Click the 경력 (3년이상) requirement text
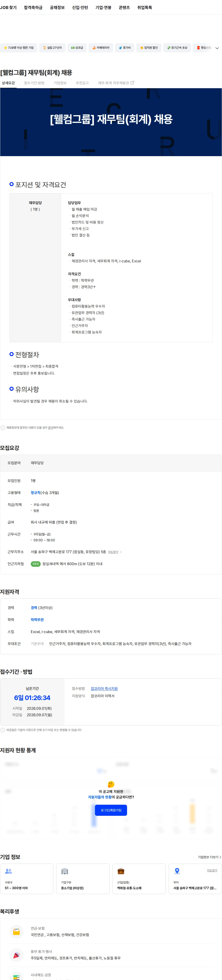 click(x=41, y=607)
